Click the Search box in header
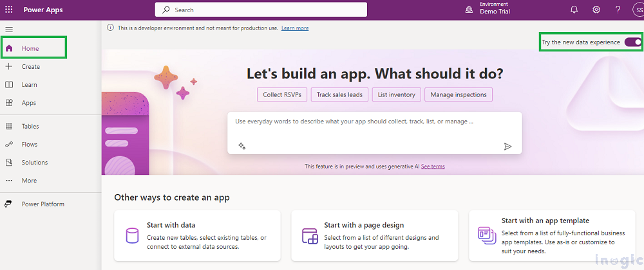The image size is (644, 270). point(261,10)
